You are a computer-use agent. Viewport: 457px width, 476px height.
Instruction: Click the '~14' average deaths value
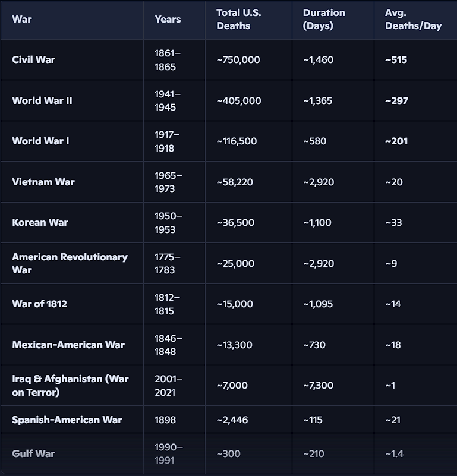point(393,304)
